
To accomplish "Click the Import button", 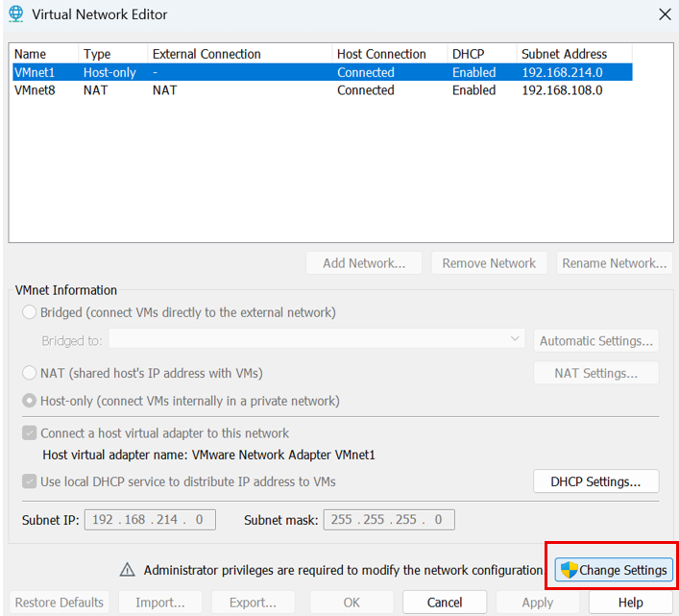I will [160, 603].
